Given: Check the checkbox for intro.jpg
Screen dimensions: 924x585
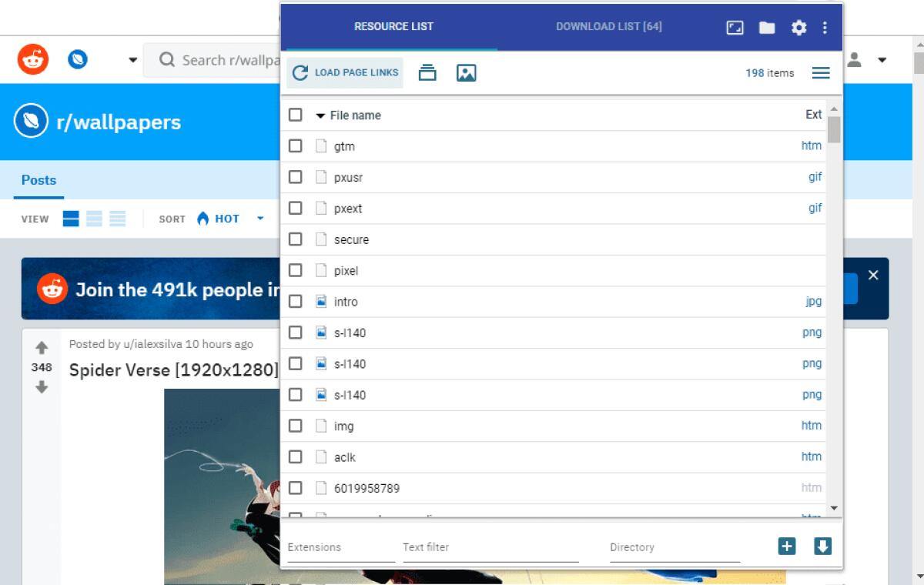Looking at the screenshot, I should tap(295, 301).
